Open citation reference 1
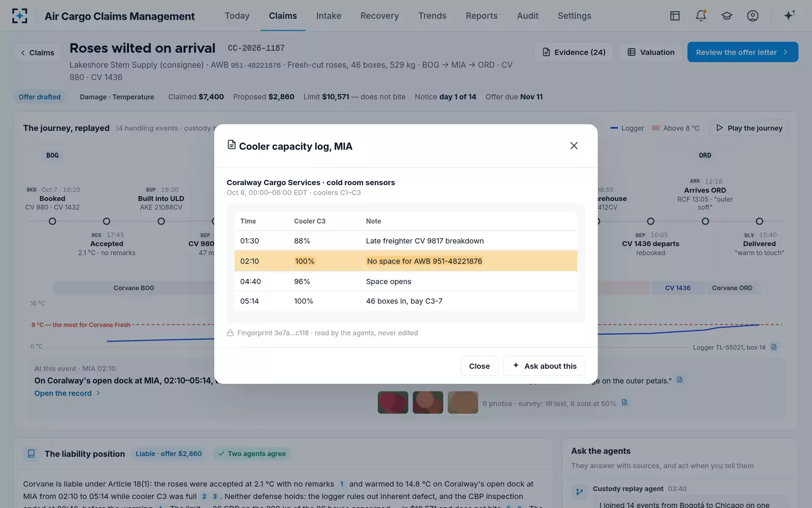812x508 pixels. 342,484
